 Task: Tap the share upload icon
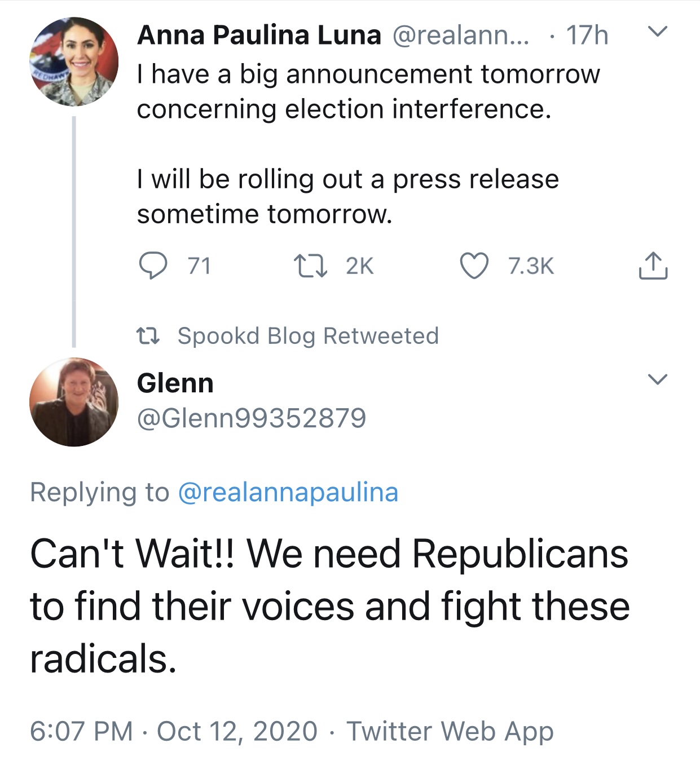653,266
